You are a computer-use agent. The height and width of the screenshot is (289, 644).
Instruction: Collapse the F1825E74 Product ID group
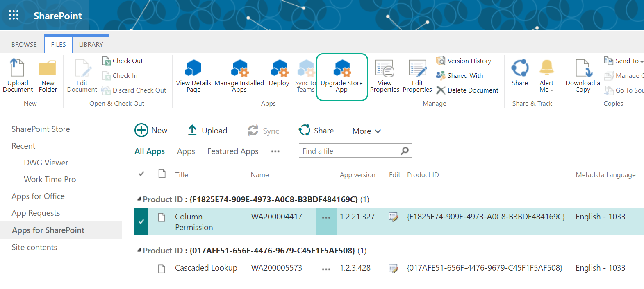coord(139,199)
